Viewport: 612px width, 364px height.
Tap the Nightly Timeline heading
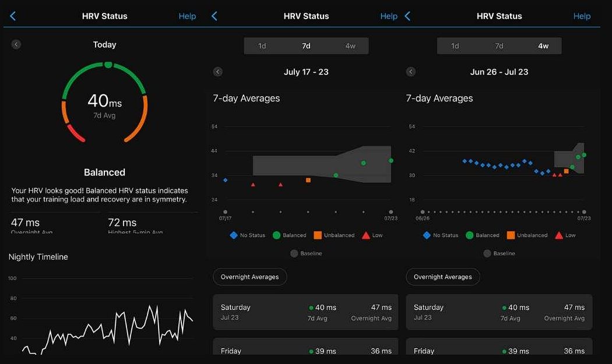tap(38, 257)
